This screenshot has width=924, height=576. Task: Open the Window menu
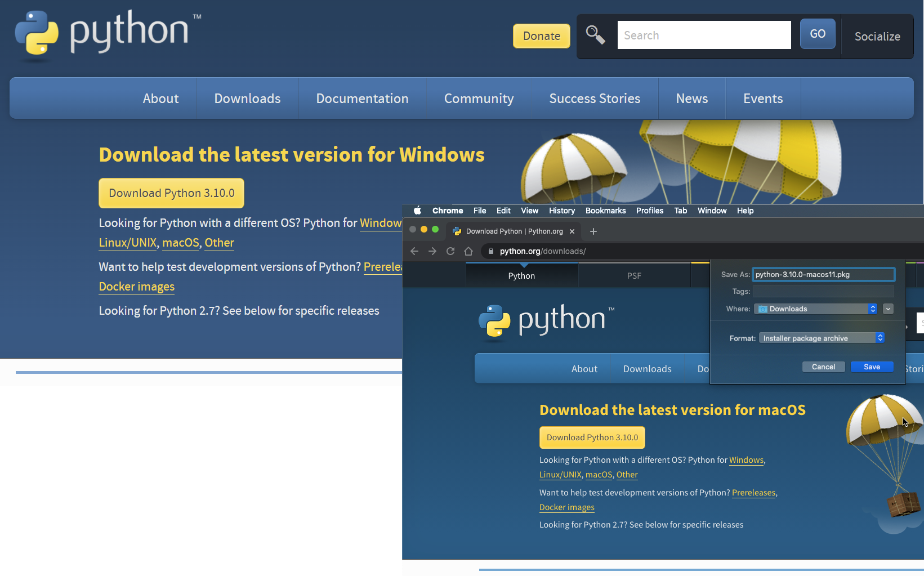point(712,211)
